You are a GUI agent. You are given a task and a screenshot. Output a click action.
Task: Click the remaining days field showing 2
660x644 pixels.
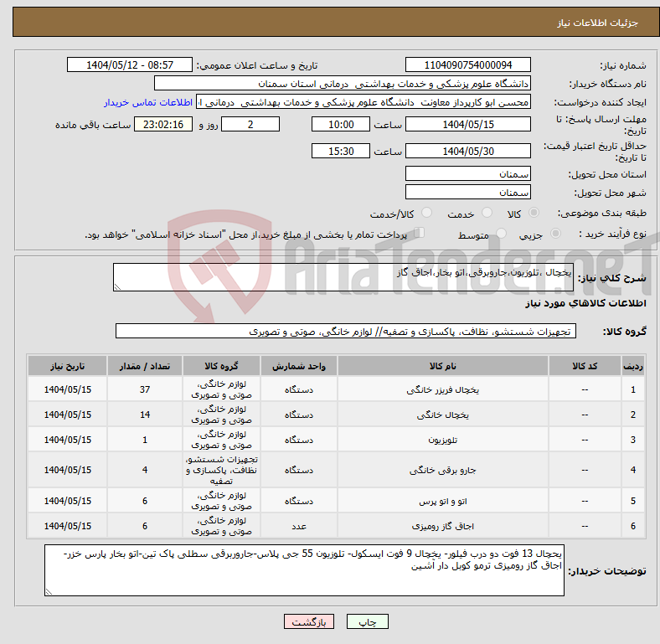[x=250, y=125]
